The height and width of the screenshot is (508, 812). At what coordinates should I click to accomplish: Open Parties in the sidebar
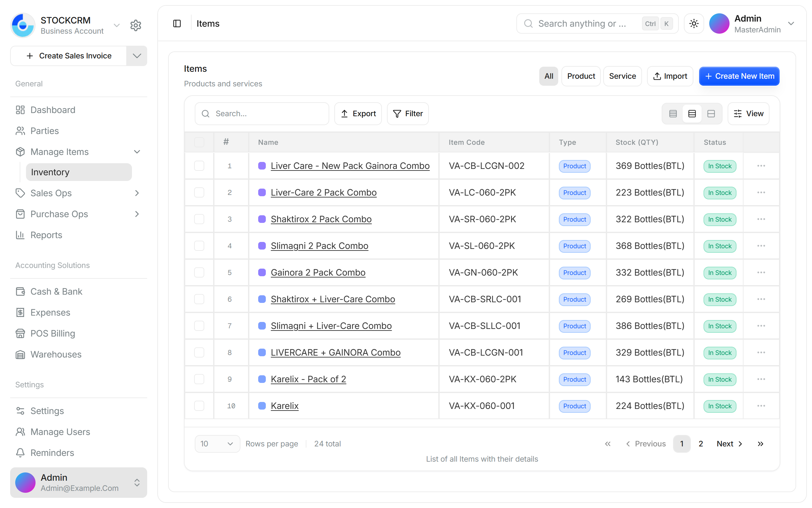(x=79, y=131)
